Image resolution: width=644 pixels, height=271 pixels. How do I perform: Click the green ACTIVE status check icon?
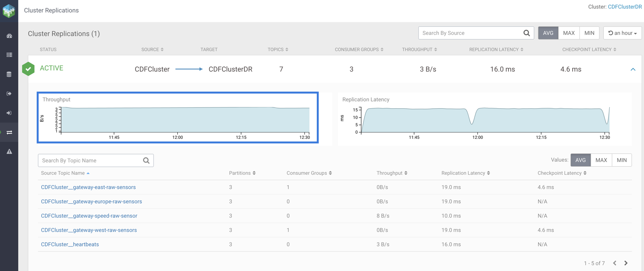(28, 69)
